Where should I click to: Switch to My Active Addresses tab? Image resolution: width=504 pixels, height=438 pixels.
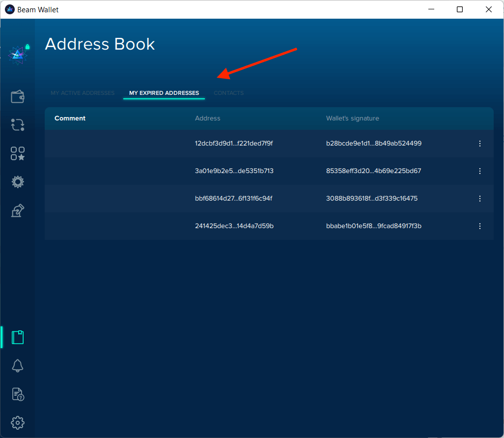(x=83, y=93)
